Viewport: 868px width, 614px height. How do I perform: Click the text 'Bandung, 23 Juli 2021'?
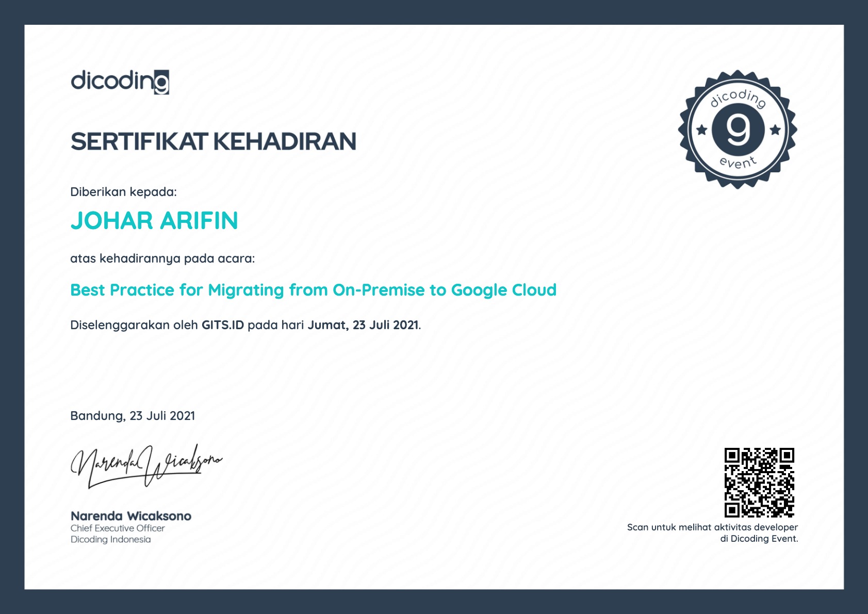[133, 416]
